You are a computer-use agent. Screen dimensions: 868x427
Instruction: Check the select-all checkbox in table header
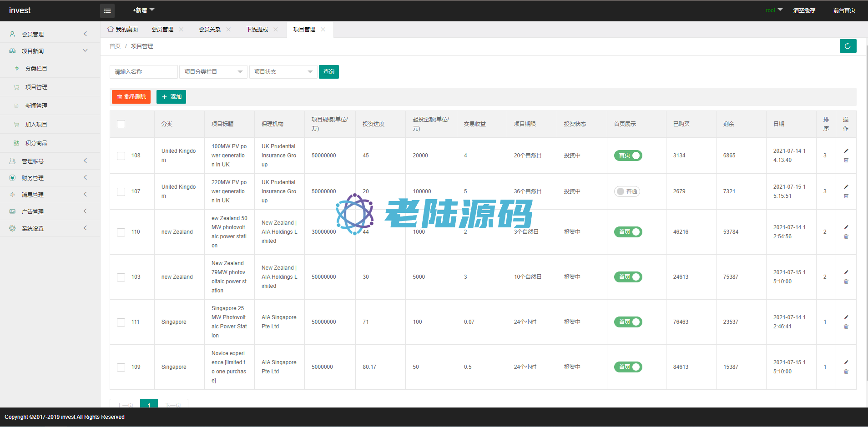coord(121,124)
